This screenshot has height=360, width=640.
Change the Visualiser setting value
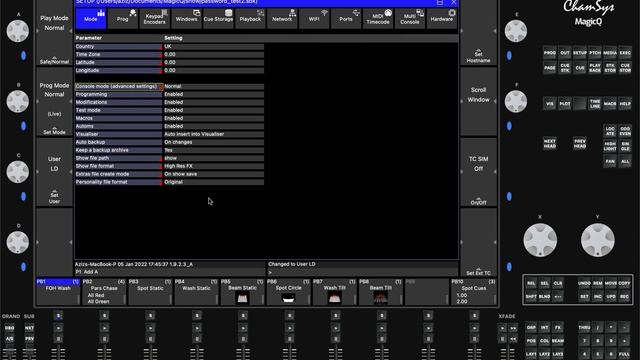click(x=213, y=134)
